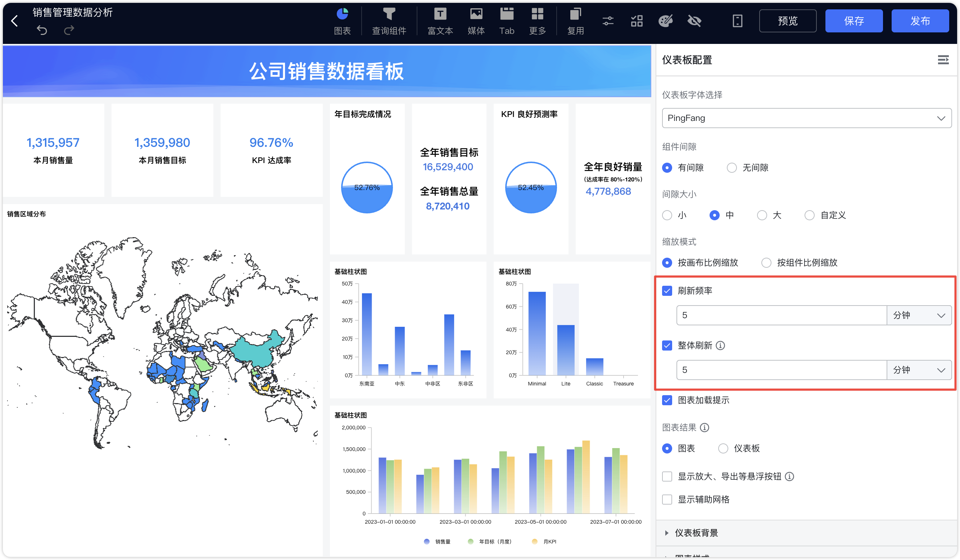This screenshot has height=560, width=960.
Task: Click the undo arrow icon
Action: tap(42, 30)
